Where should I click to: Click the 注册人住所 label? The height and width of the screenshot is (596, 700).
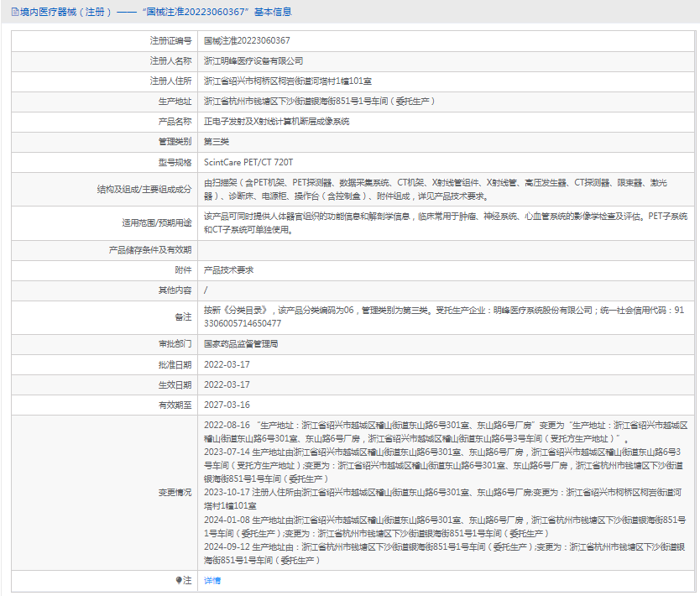coord(170,81)
